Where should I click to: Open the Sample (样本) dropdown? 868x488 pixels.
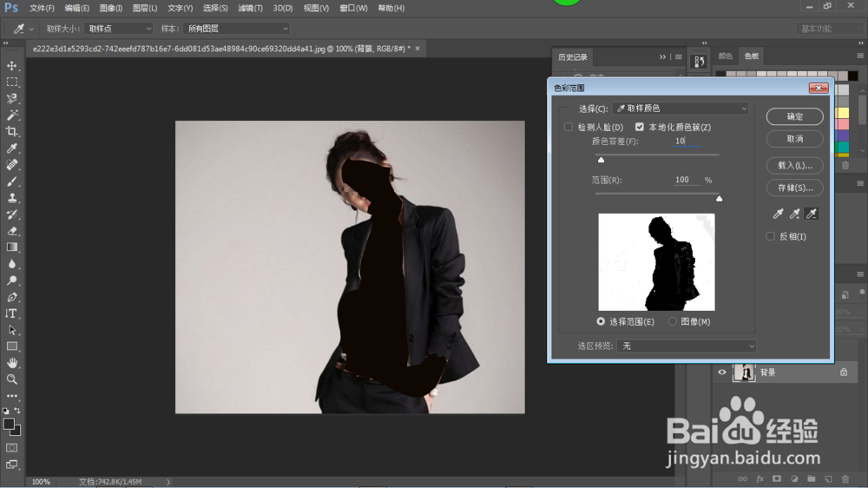(x=236, y=29)
